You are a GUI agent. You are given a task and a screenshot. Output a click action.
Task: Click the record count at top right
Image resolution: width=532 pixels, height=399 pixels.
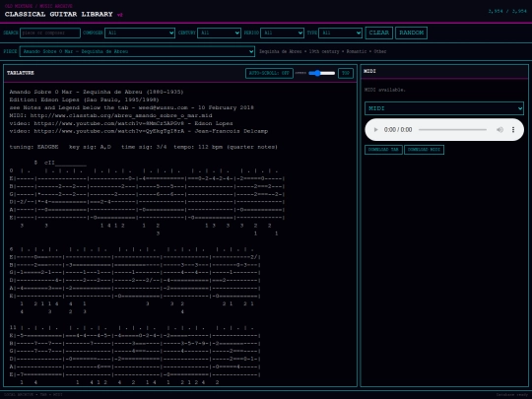(507, 11)
